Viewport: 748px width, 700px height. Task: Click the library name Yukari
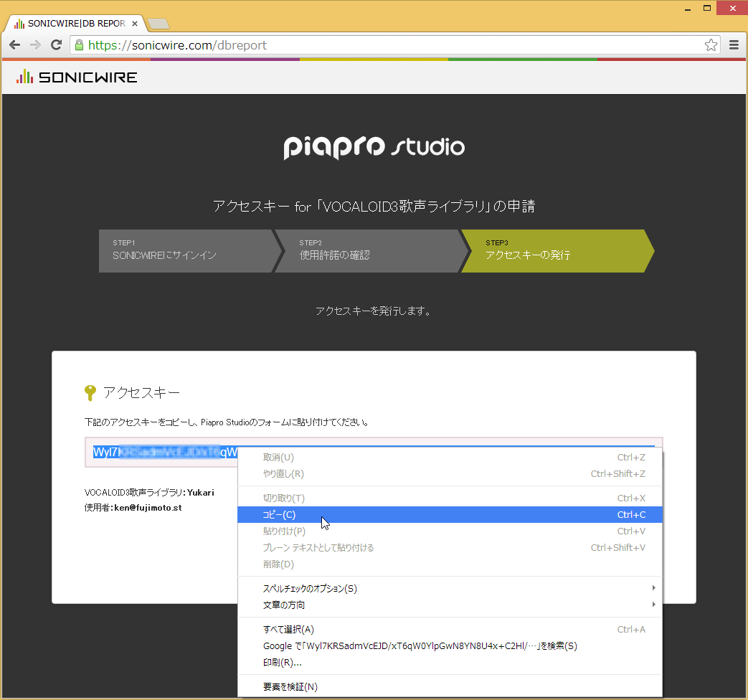(x=200, y=493)
